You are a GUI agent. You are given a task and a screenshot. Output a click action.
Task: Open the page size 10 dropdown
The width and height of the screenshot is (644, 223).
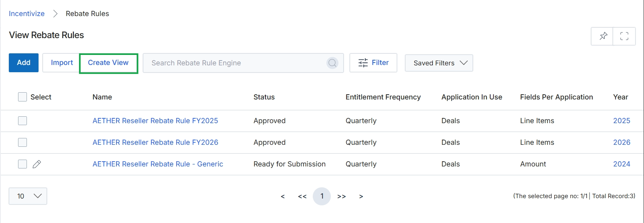(x=28, y=196)
